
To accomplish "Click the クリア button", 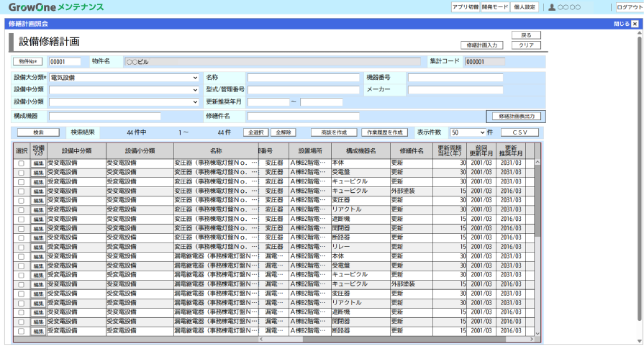I will tap(526, 45).
